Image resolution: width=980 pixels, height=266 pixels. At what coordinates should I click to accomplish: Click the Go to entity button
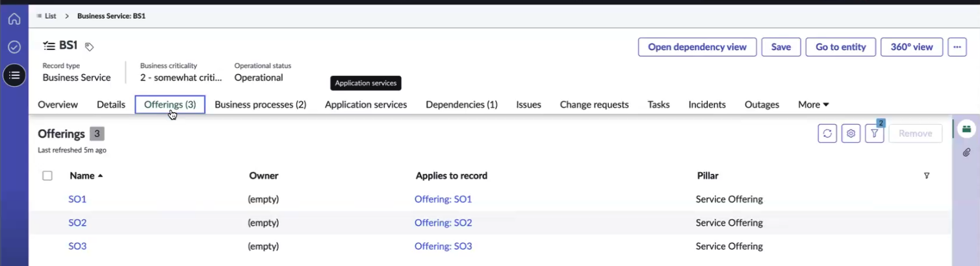tap(841, 47)
